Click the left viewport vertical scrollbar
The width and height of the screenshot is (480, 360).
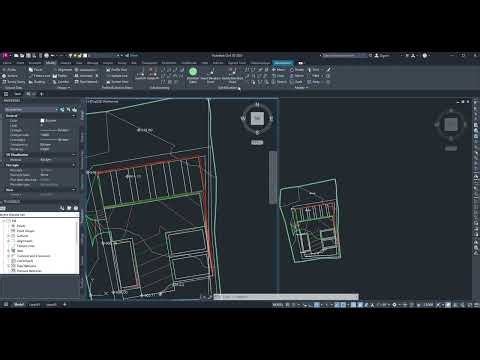click(x=273, y=177)
